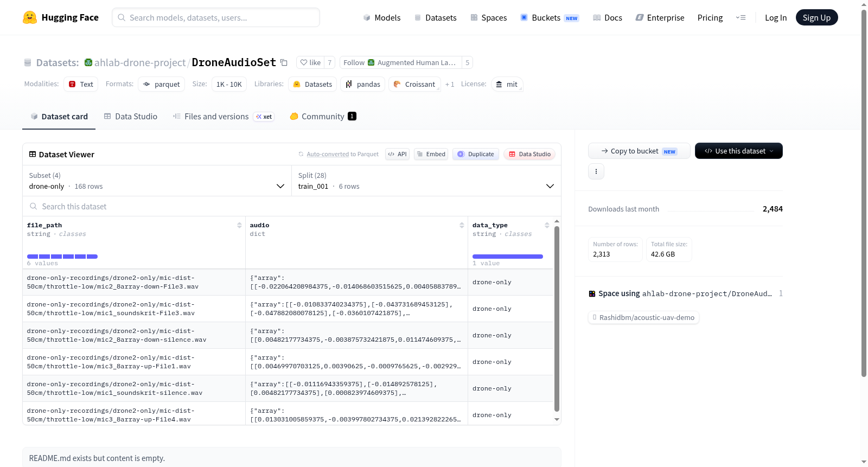Image resolution: width=868 pixels, height=467 pixels.
Task: Click the Croissant library tag
Action: pyautogui.click(x=414, y=84)
